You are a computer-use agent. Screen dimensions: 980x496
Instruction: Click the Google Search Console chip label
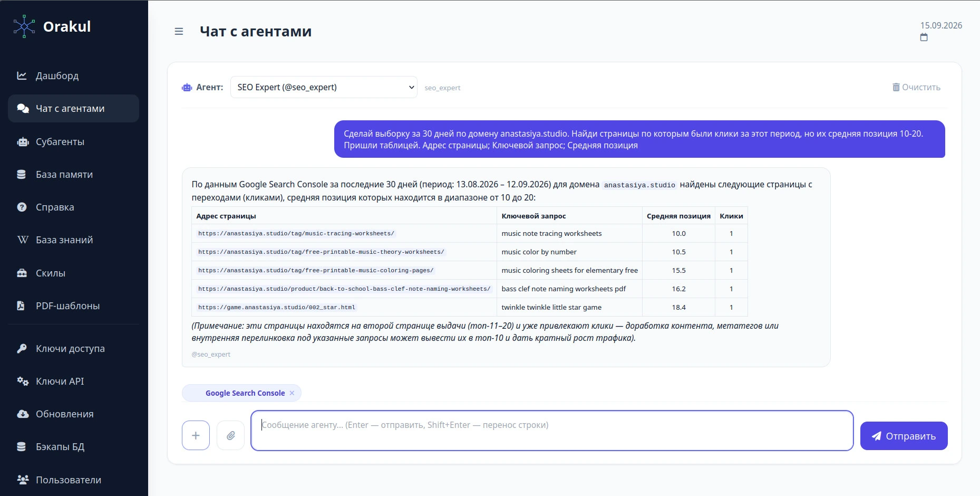(x=245, y=393)
